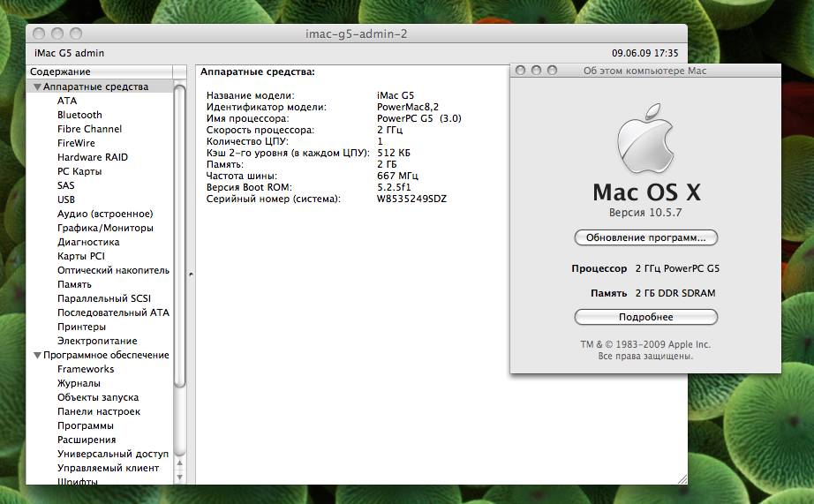Image resolution: width=814 pixels, height=504 pixels.
Task: Select Электропитание entry
Action: pos(97,341)
